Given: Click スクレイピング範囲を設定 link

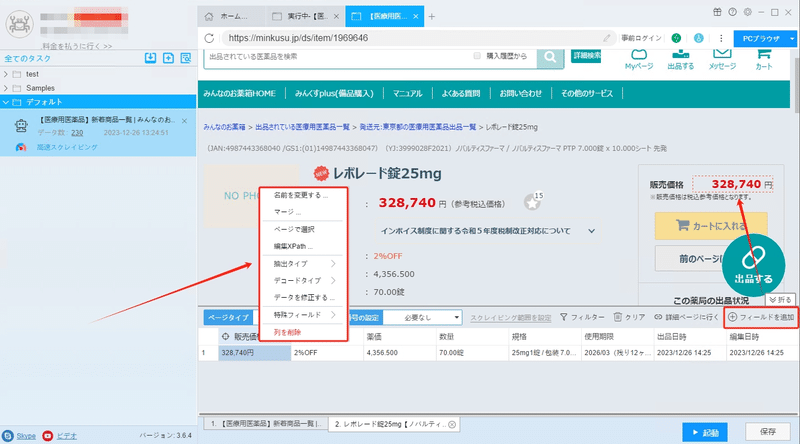Looking at the screenshot, I should click(511, 317).
